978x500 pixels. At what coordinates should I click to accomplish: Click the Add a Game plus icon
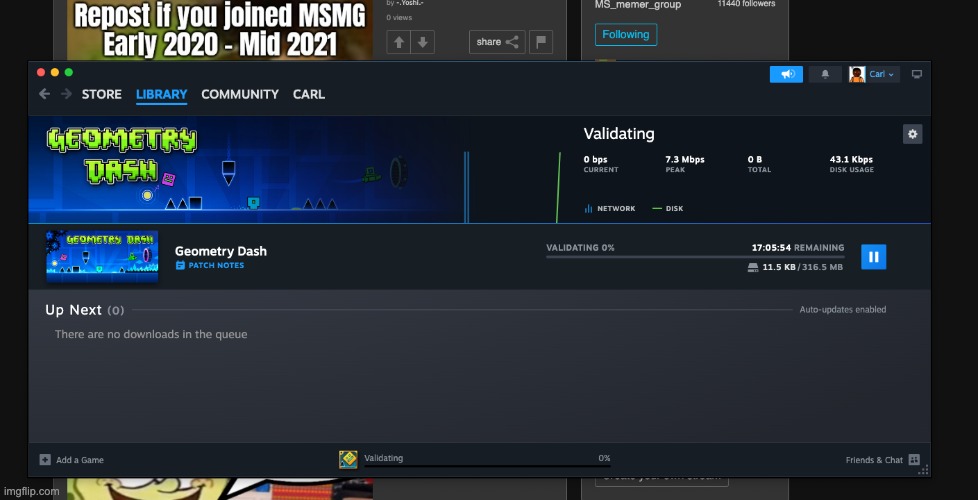[x=45, y=460]
